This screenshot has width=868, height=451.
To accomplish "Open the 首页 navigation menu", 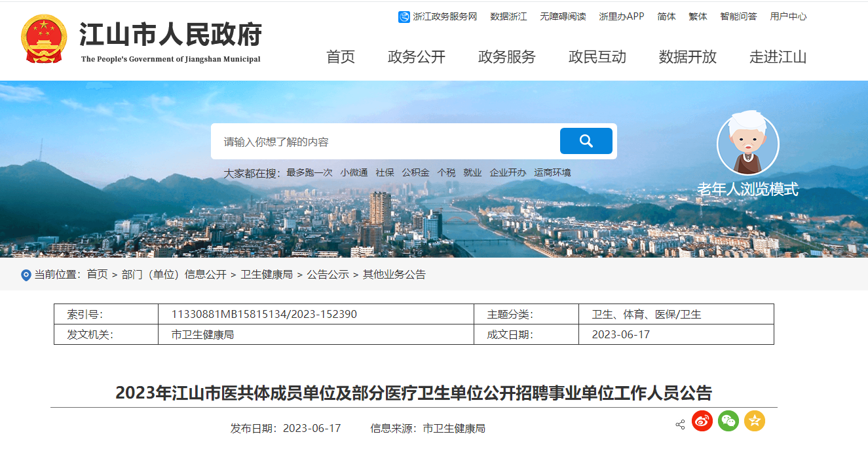I will (341, 57).
